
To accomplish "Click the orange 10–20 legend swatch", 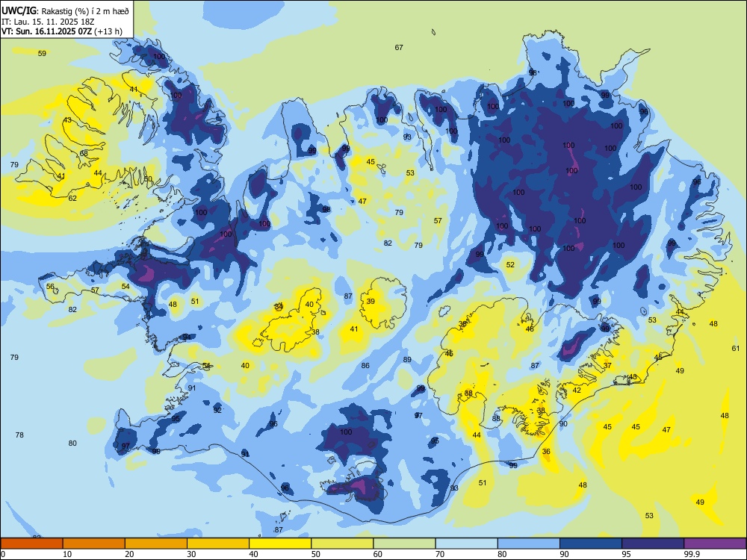I will tap(94, 544).
